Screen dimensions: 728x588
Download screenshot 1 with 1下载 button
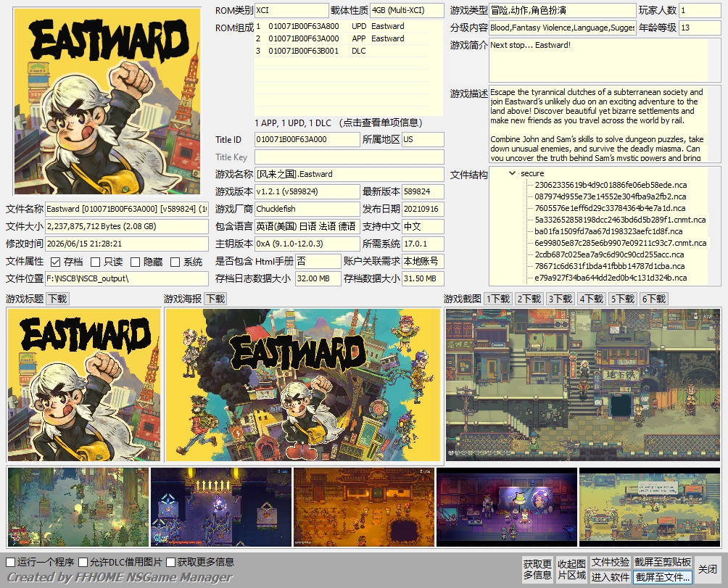point(498,299)
